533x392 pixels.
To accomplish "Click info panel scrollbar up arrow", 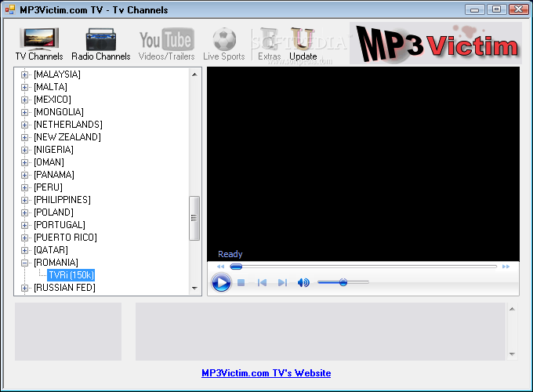I will click(x=512, y=309).
